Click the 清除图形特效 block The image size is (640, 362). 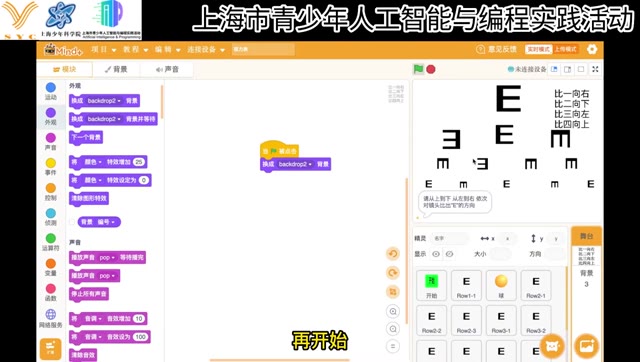pyautogui.click(x=89, y=198)
